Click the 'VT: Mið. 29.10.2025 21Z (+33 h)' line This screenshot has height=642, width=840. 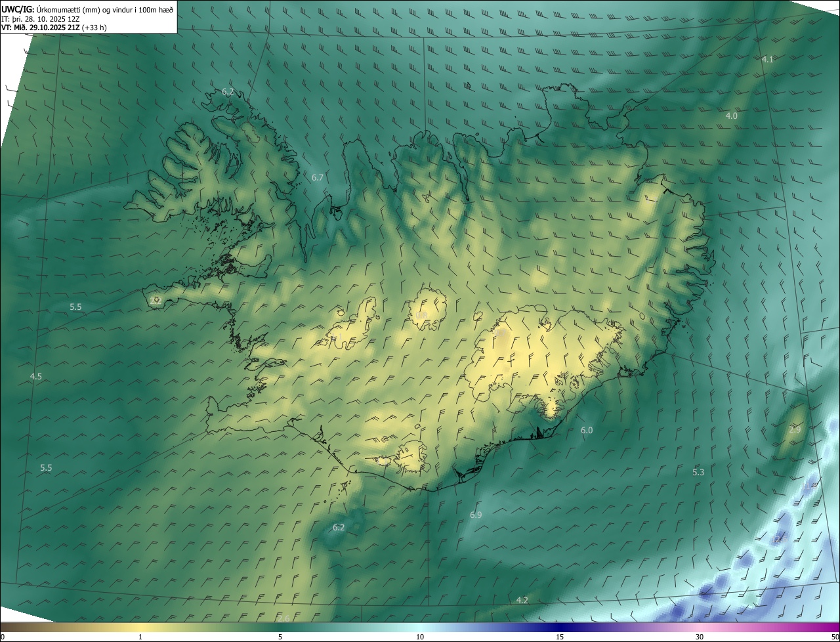click(54, 28)
